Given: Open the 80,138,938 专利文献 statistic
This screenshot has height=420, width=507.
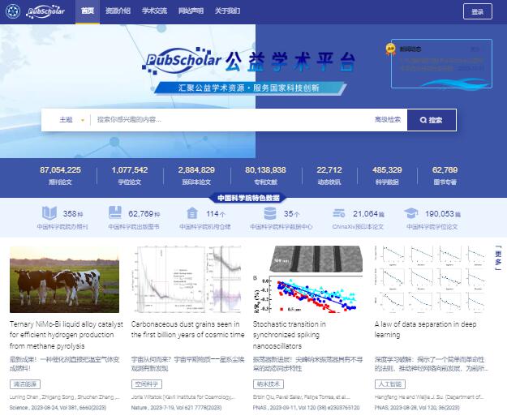Looking at the screenshot, I should coord(265,175).
